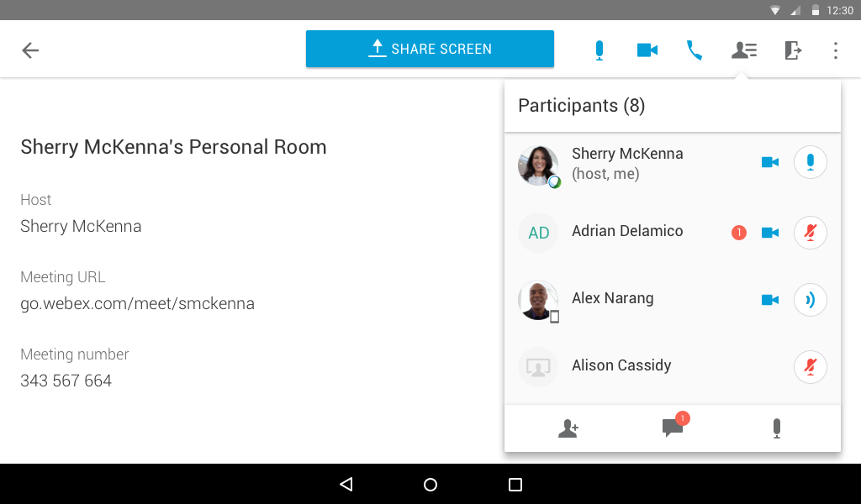Click Adrian Delamico's video camera icon
Screen dimensions: 861x504
[770, 233]
